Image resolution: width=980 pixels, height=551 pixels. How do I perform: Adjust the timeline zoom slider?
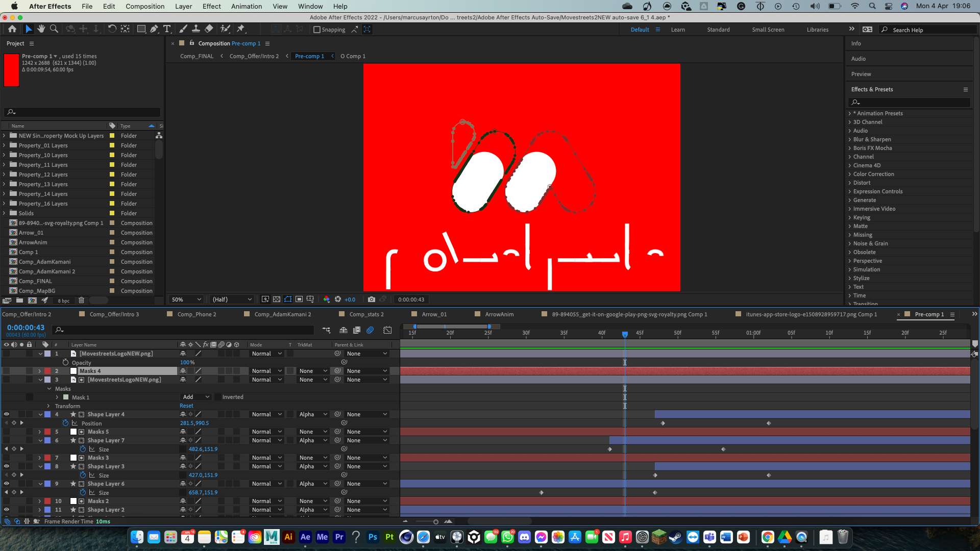435,521
